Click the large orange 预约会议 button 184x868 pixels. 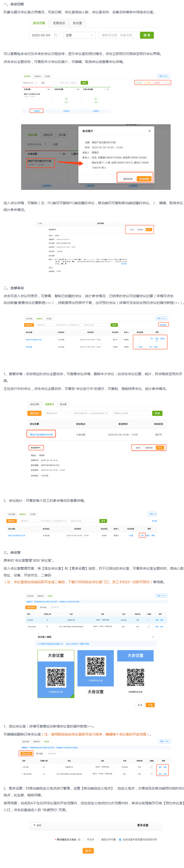[34, 413]
